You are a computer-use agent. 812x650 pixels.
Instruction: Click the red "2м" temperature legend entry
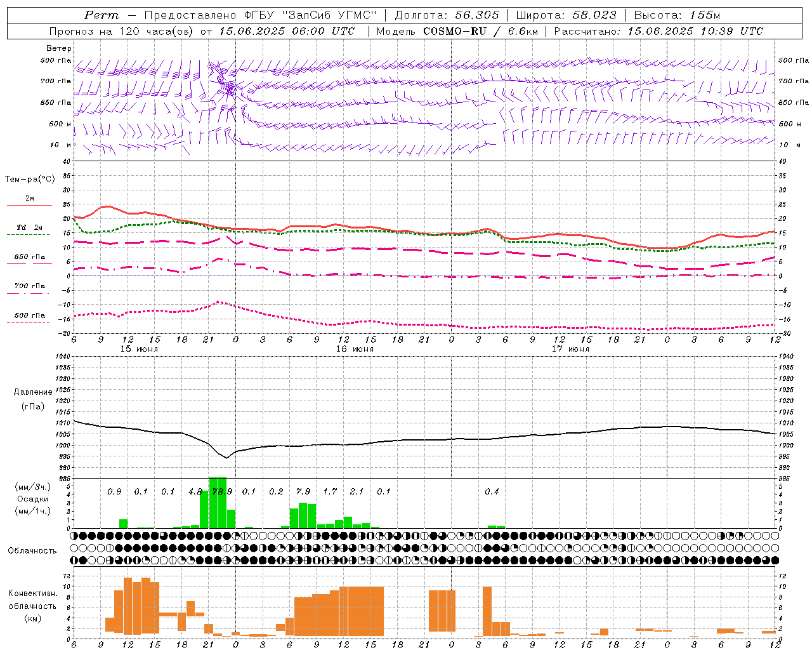(x=30, y=199)
